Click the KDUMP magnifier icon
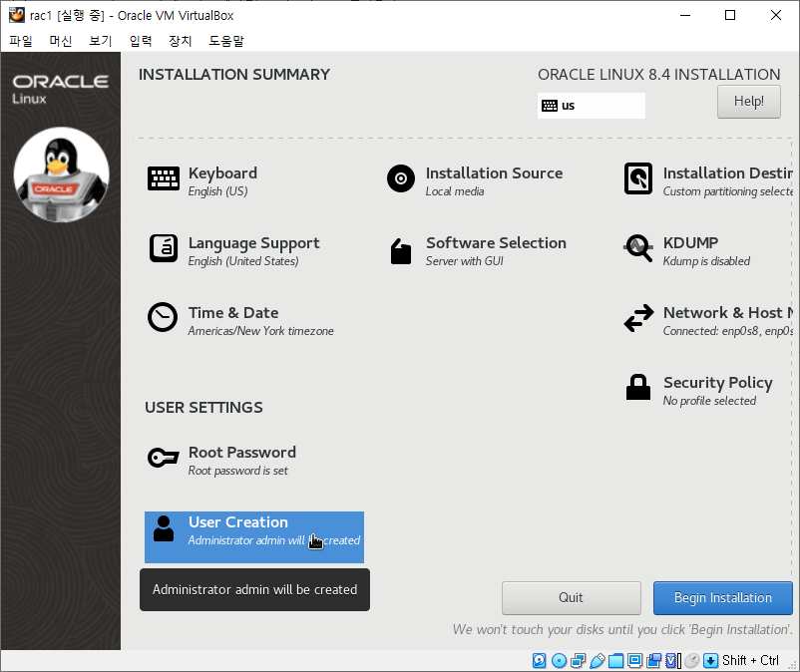 (638, 248)
